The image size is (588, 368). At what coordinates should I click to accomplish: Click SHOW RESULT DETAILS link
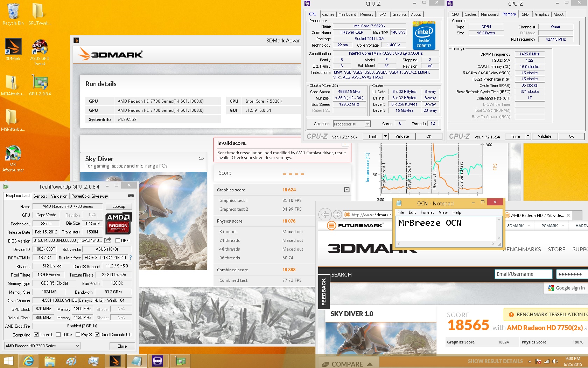495,361
